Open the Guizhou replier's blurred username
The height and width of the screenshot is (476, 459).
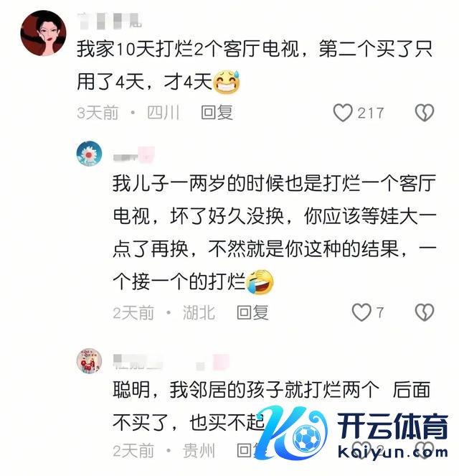click(x=171, y=362)
